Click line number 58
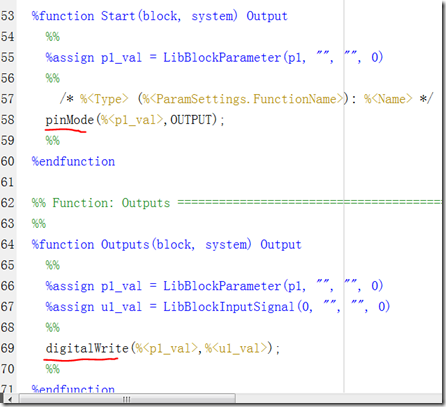The width and height of the screenshot is (446, 407). tap(8, 120)
